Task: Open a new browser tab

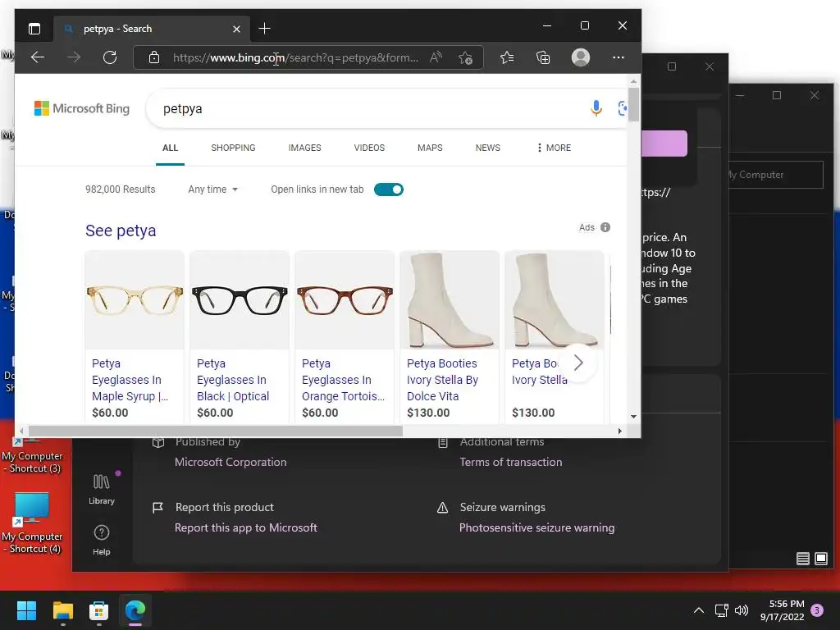Action: [x=264, y=29]
